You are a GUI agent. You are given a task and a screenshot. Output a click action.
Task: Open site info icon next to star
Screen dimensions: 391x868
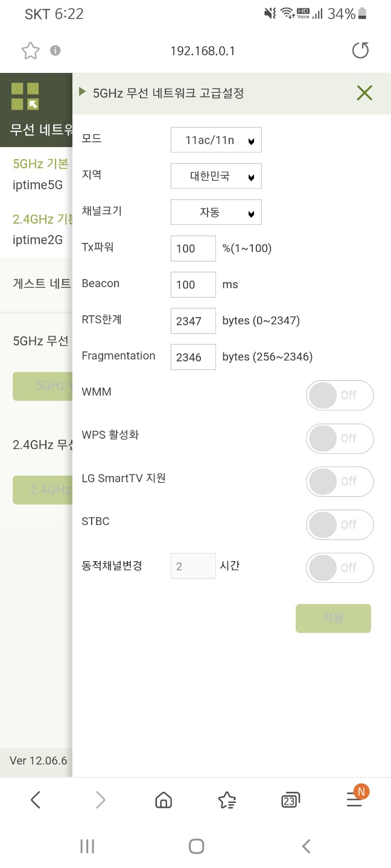pyautogui.click(x=56, y=51)
